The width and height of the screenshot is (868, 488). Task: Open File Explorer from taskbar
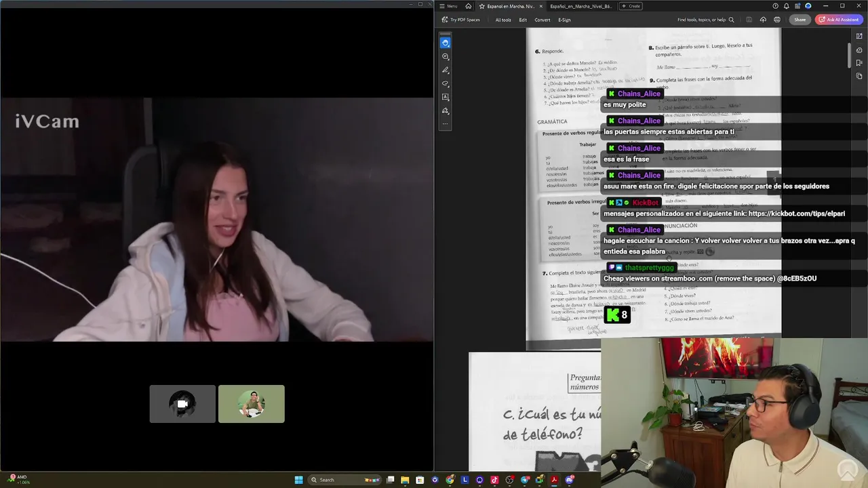pos(405,480)
